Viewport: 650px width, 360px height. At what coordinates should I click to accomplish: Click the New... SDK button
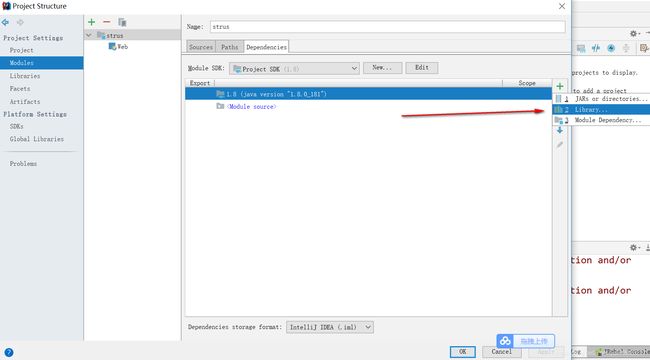coord(382,68)
